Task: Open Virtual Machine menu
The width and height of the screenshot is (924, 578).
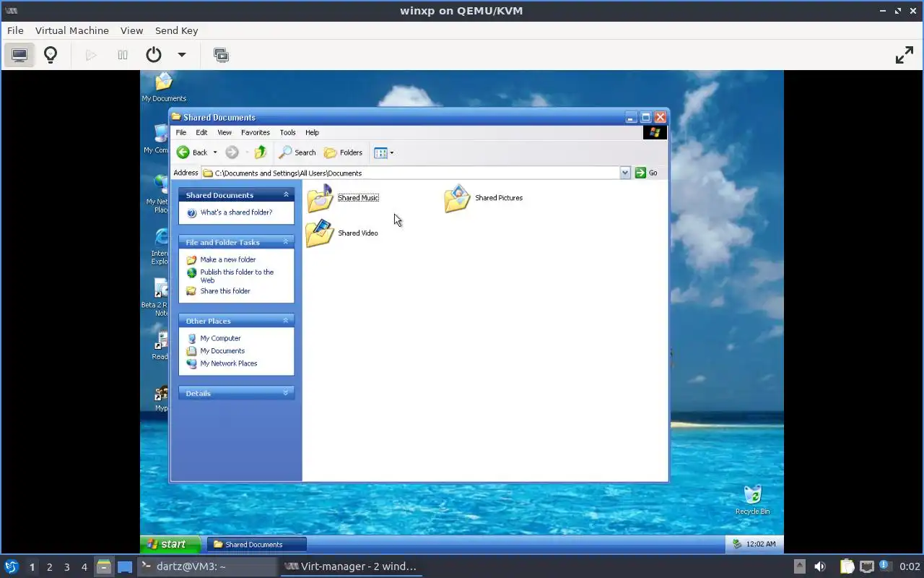Action: coord(72,30)
